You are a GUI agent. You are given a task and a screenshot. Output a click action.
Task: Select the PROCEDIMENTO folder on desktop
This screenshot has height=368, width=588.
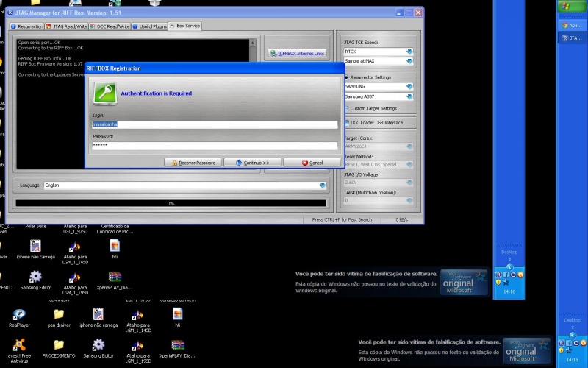(x=59, y=348)
